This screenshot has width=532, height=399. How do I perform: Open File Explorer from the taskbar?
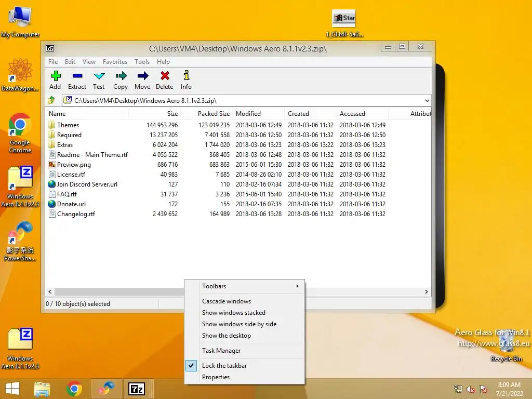pyautogui.click(x=42, y=389)
